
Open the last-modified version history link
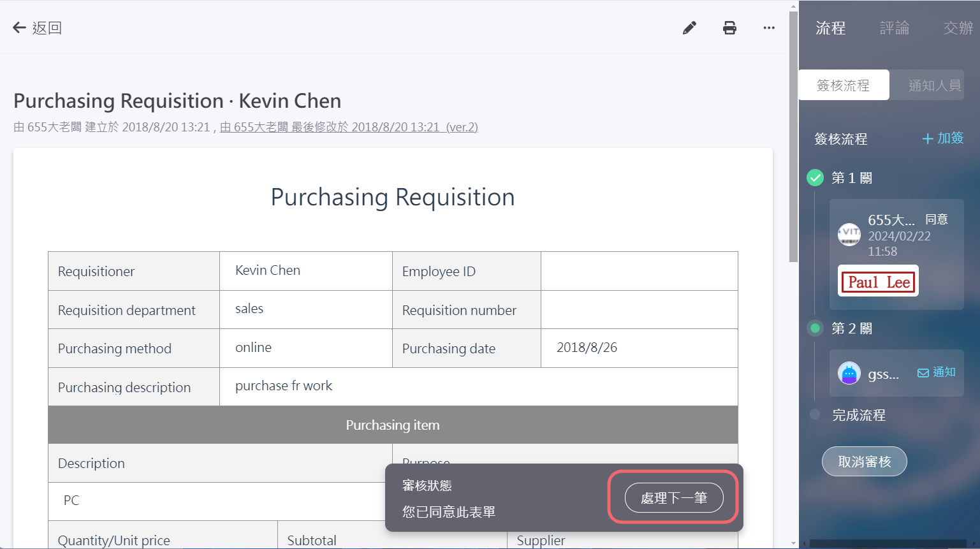(349, 127)
